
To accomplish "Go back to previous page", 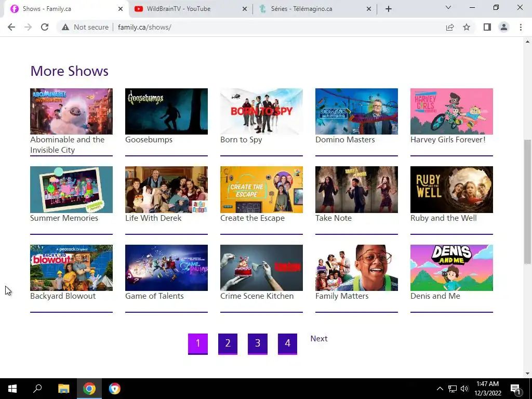I will coord(11,27).
